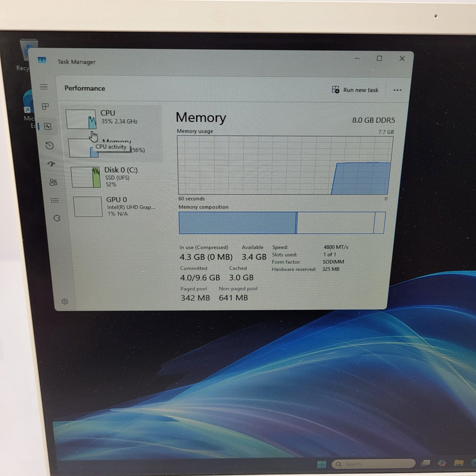Screen dimensions: 476x476
Task: Open the Startup apps sidebar icon
Action: click(x=52, y=164)
